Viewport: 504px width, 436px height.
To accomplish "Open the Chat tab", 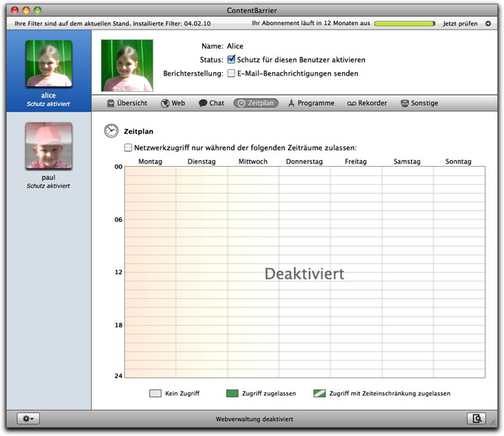I will pyautogui.click(x=211, y=103).
